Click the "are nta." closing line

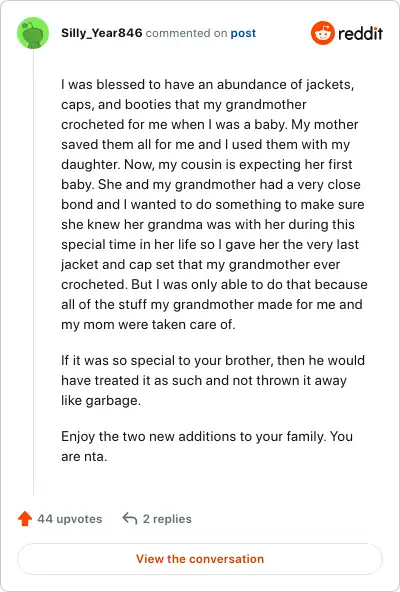click(x=84, y=456)
